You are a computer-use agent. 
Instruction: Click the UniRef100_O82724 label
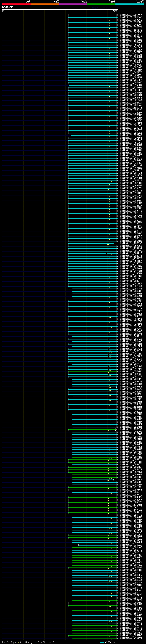tap(131, 55)
